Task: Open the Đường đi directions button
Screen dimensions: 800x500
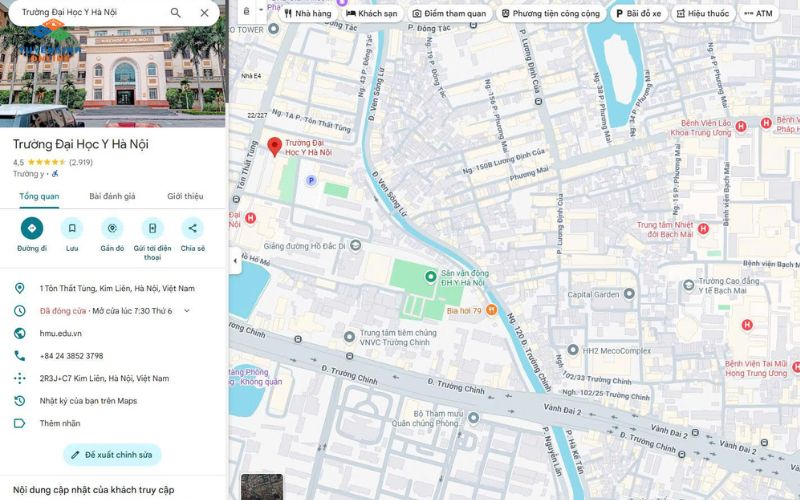Action: pos(32,229)
